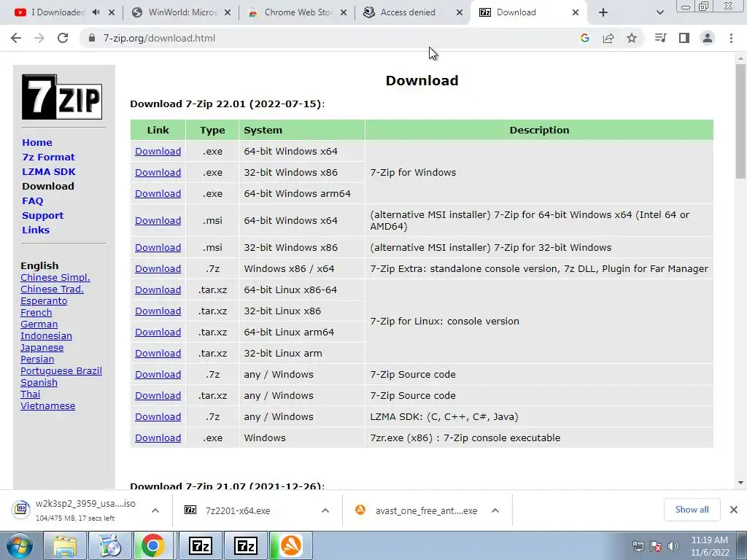Switch to Chrome in the taskbar

point(153,545)
